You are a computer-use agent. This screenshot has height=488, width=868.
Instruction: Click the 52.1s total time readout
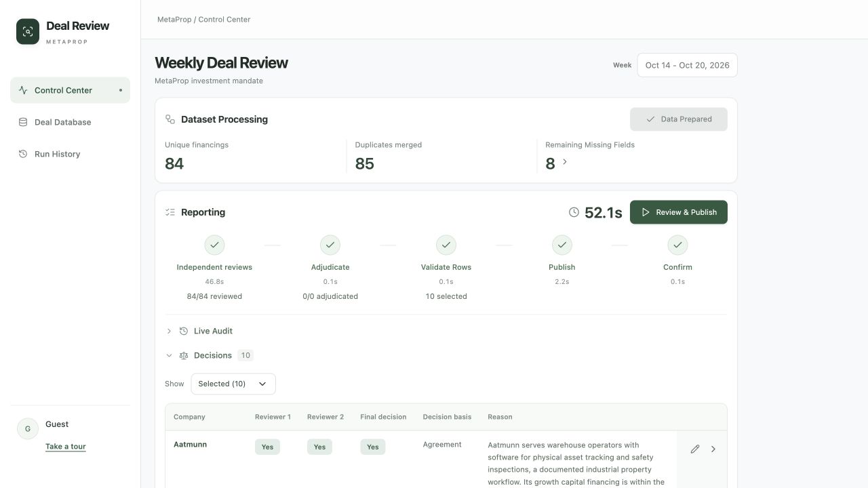click(604, 213)
